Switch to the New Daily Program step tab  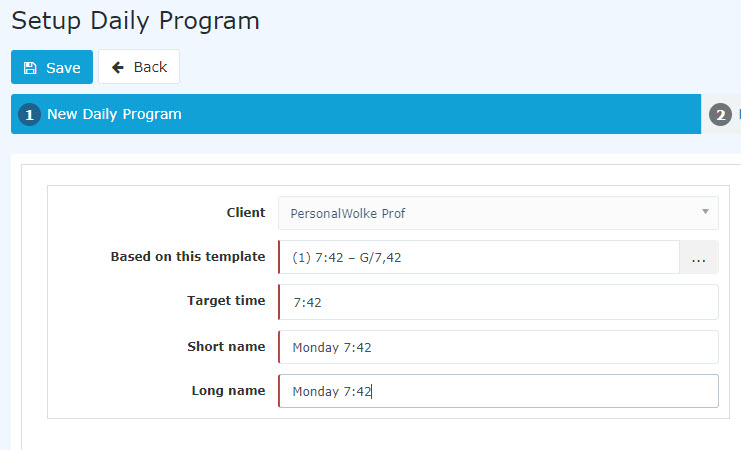356,114
